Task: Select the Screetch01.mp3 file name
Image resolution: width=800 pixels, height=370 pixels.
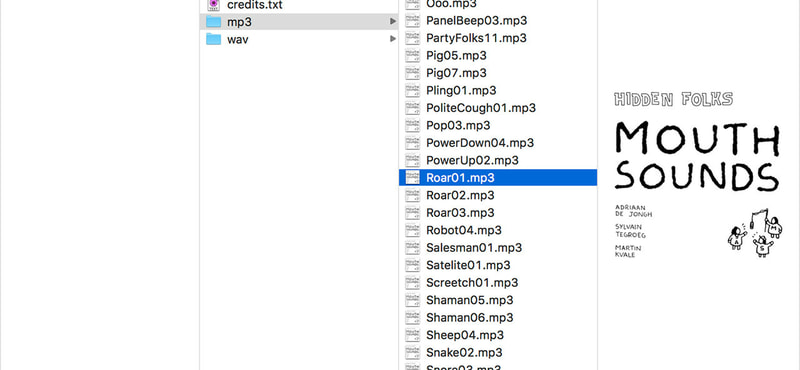Action: 472,283
